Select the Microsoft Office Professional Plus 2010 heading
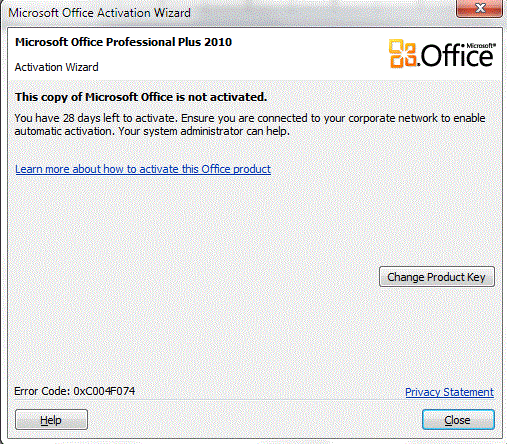The height and width of the screenshot is (444, 507). point(123,42)
